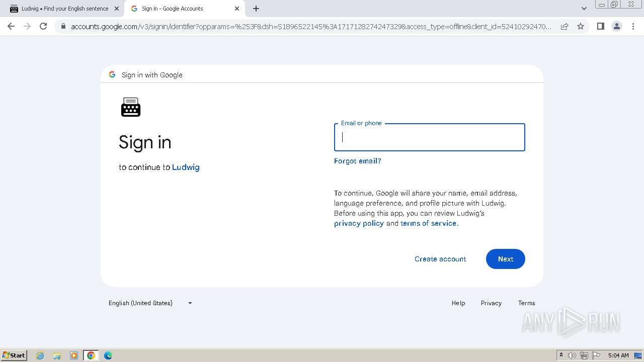Launch Internet Explorer from the taskbar

[40, 355]
